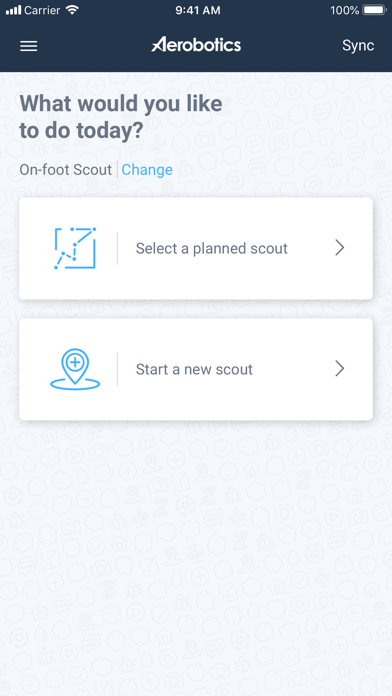
Task: Click the Carrier label in status bar
Action: click(42, 10)
